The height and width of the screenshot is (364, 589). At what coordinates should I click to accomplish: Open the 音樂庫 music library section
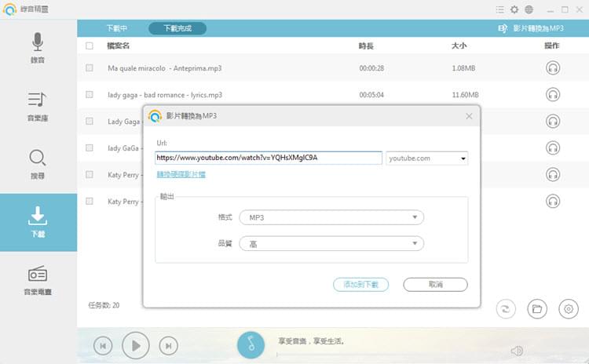tap(38, 107)
